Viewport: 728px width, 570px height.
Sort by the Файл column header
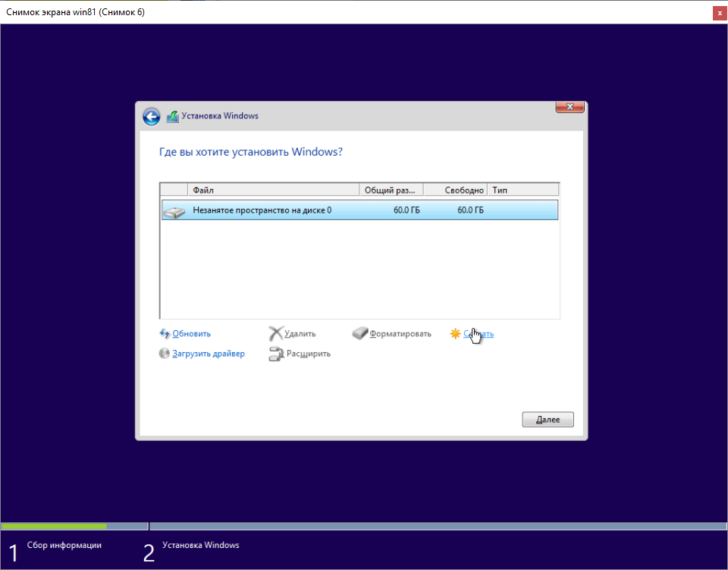pyautogui.click(x=274, y=190)
